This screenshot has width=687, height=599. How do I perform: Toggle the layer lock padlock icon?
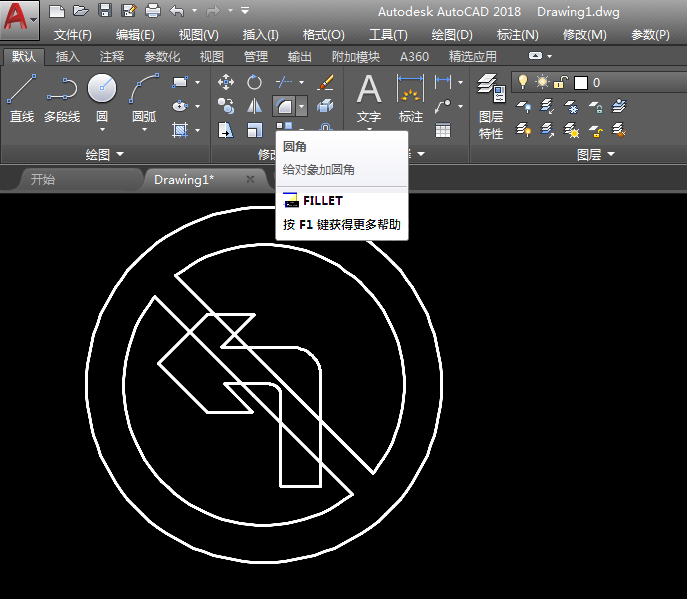click(x=561, y=82)
